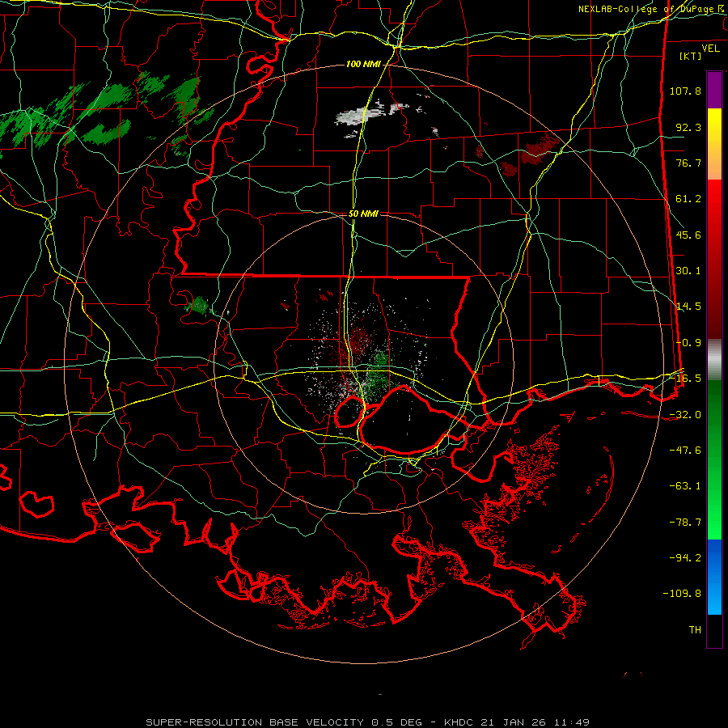
Task: Click the product caption 'SUPER-RESOLUTION BASE VELOCITY 0.5 DEG'
Action: point(284,722)
